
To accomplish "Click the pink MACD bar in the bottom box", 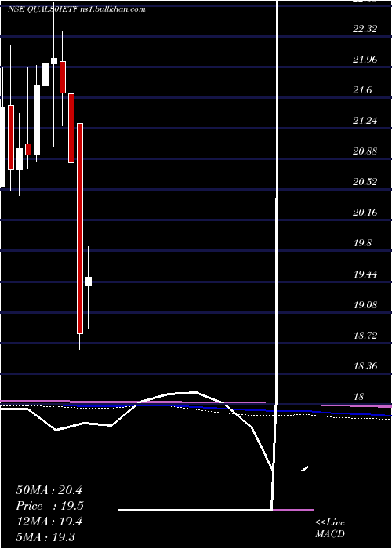I will pos(293,510).
